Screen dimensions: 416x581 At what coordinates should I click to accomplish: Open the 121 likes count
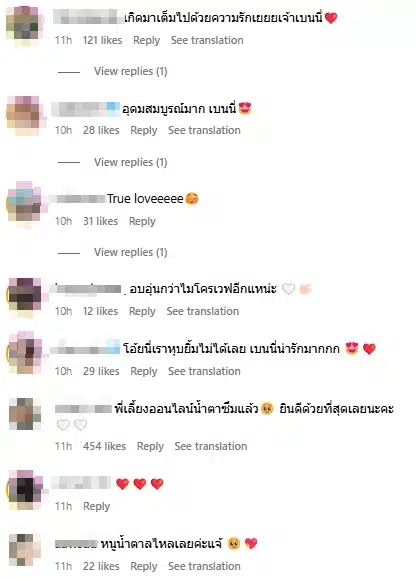102,40
